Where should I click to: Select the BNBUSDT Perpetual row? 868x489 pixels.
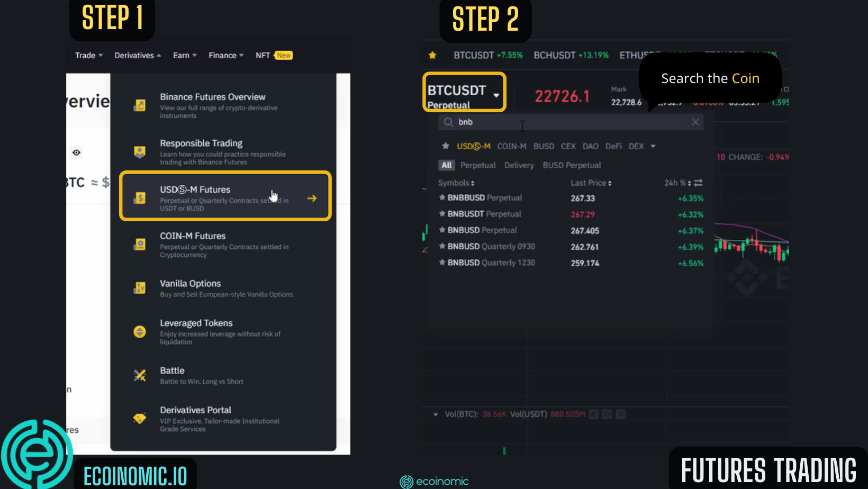click(x=571, y=214)
